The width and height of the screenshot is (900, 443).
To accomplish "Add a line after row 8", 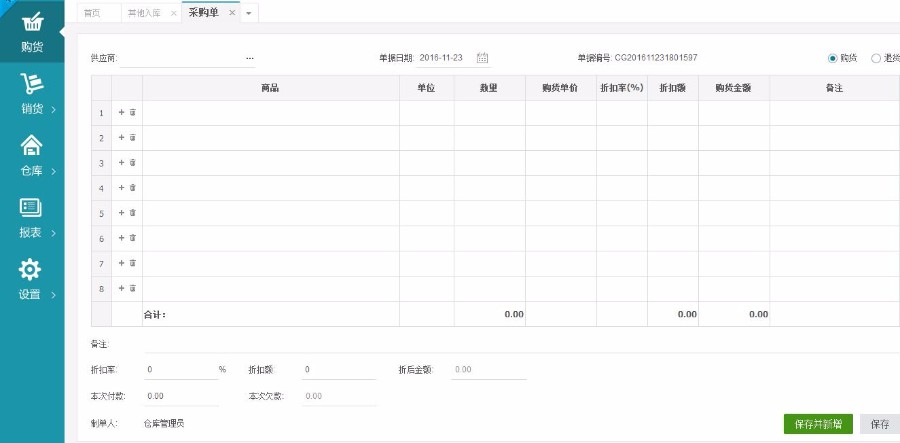I will 121,289.
